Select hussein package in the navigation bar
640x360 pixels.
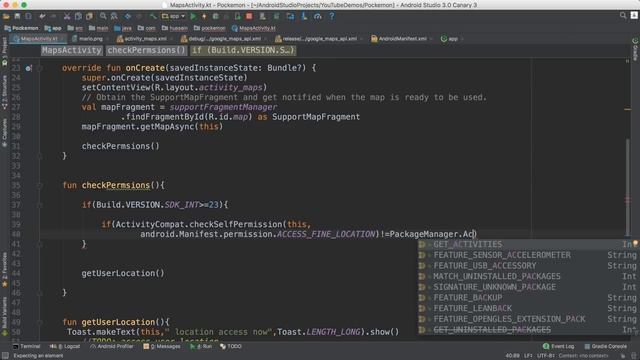(x=175, y=28)
